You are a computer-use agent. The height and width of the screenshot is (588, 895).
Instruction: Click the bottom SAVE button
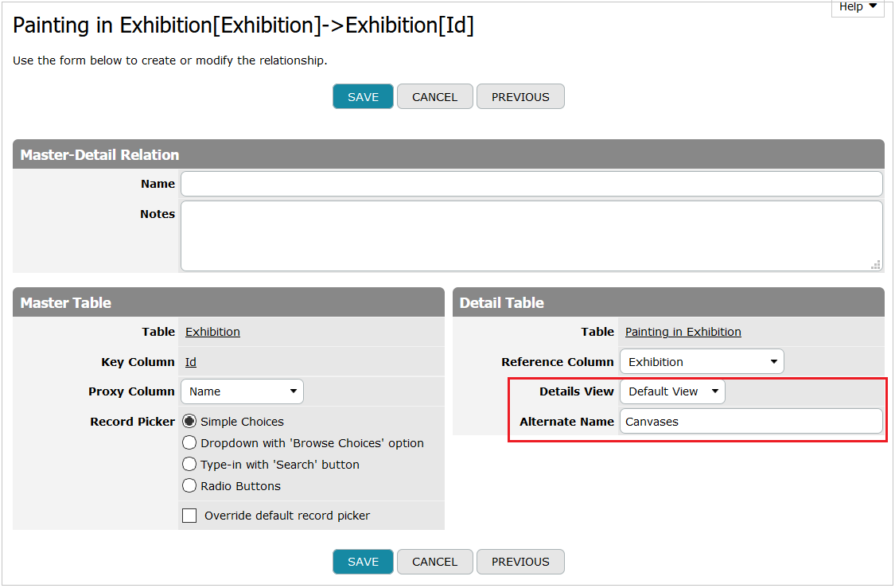coord(363,562)
